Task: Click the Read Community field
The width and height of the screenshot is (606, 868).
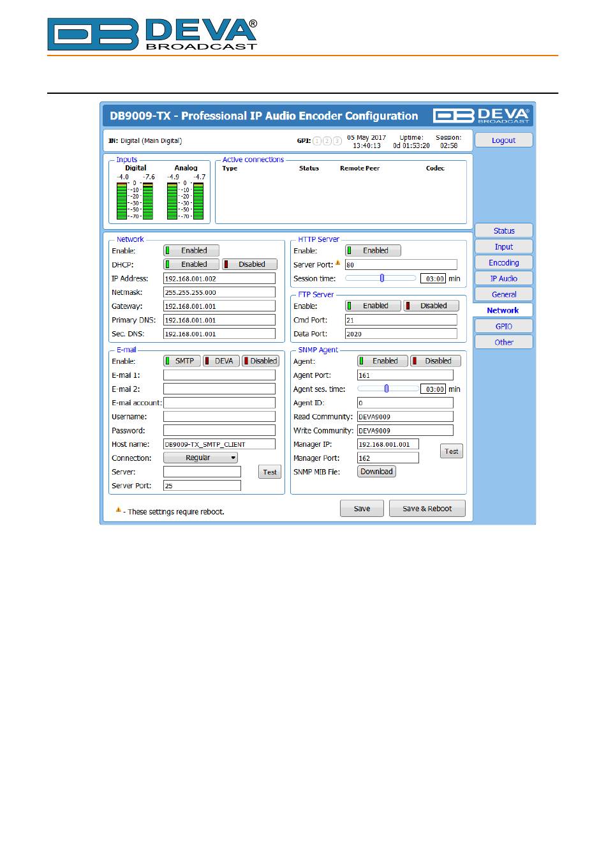Action: pyautogui.click(x=405, y=417)
